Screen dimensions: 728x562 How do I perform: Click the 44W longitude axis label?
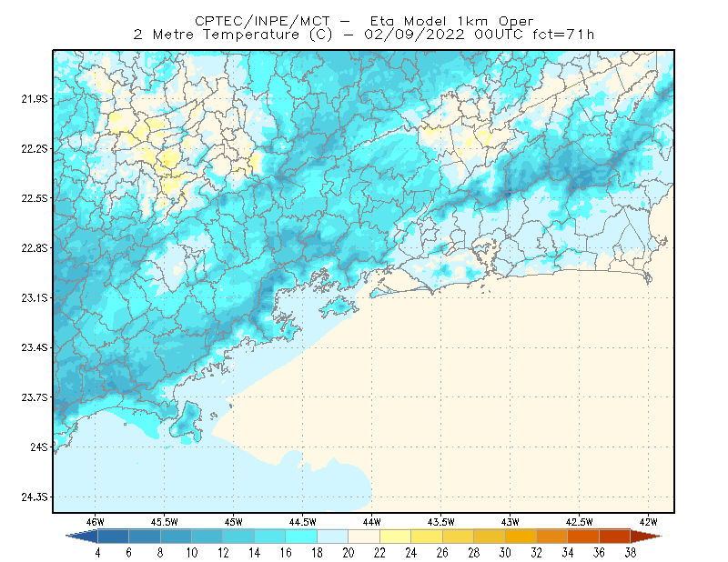click(x=372, y=522)
